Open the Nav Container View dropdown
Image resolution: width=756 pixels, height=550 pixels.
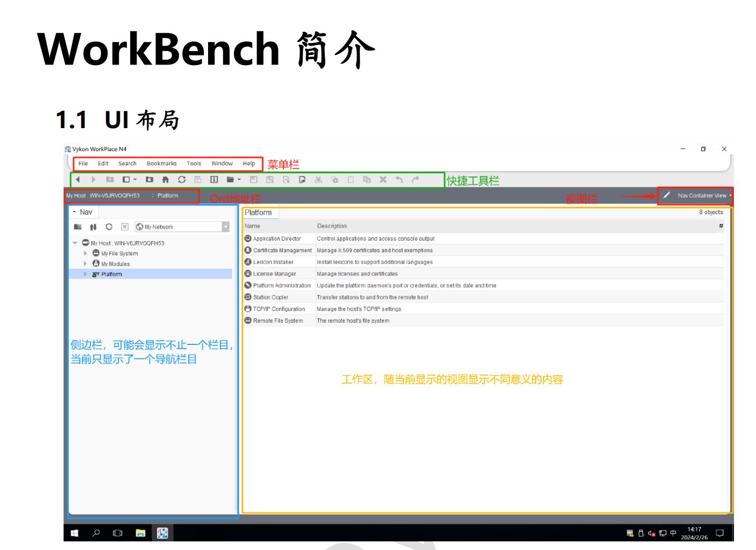(x=704, y=195)
